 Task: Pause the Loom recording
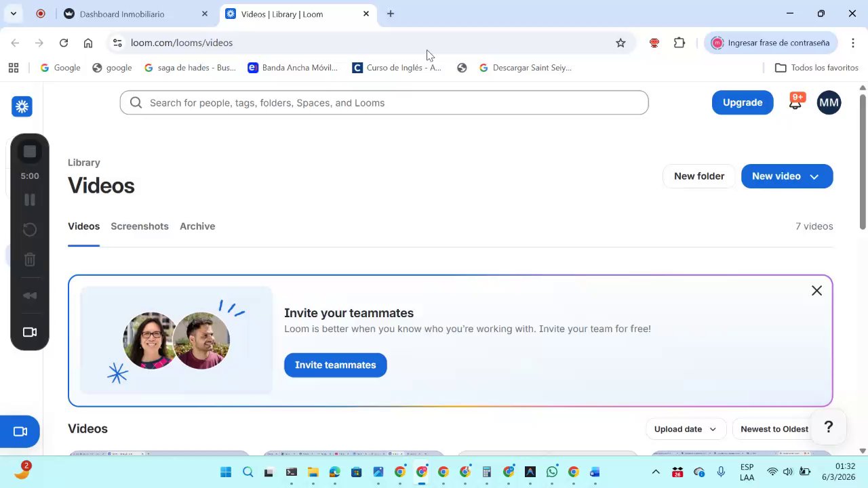[x=30, y=200]
